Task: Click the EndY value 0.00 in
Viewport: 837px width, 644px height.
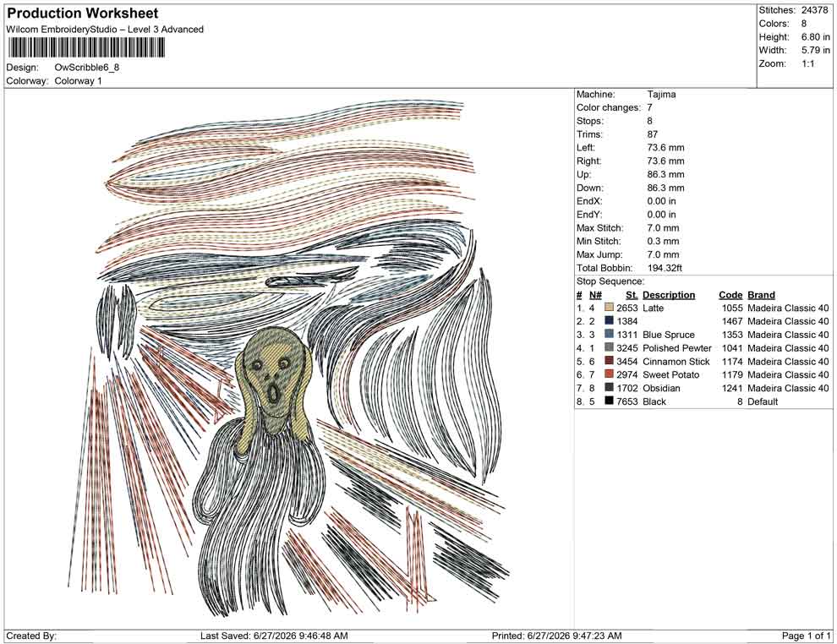Action: pos(661,215)
